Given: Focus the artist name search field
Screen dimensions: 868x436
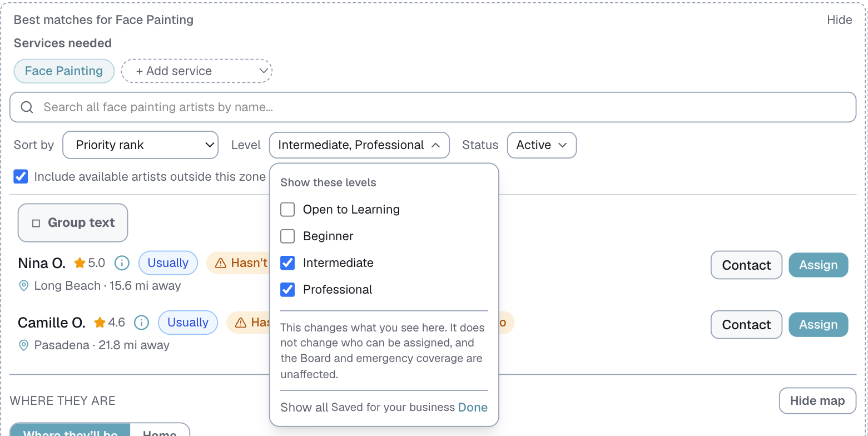Looking at the screenshot, I should point(433,107).
